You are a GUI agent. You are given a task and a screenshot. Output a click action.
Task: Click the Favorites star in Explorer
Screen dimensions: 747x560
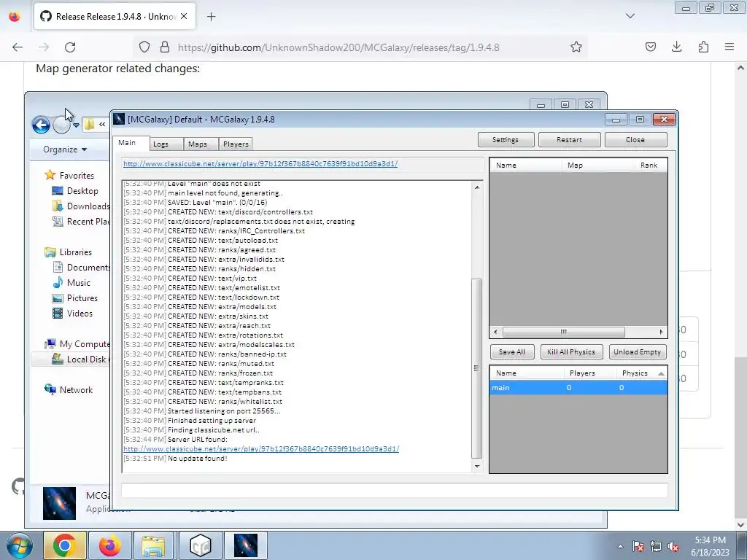tap(50, 175)
